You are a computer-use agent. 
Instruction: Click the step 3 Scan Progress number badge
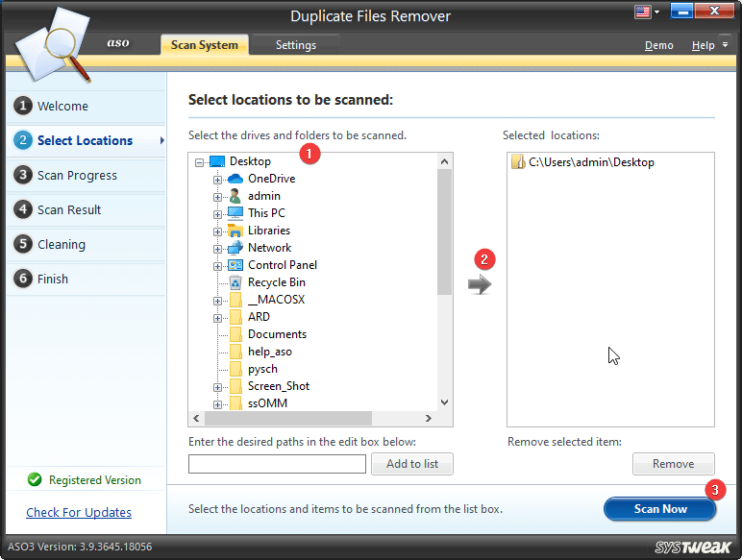click(23, 175)
